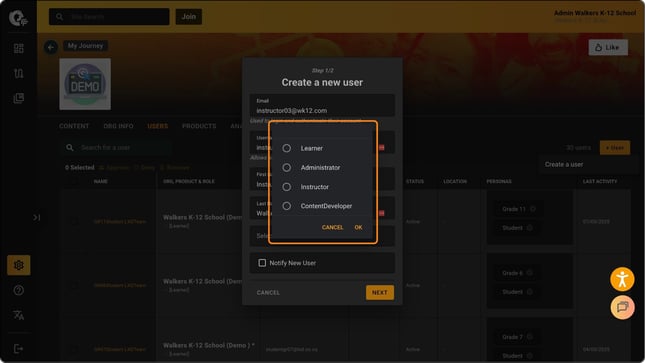Open the library collections icon in sidebar
This screenshot has height=363, width=645.
[19, 98]
